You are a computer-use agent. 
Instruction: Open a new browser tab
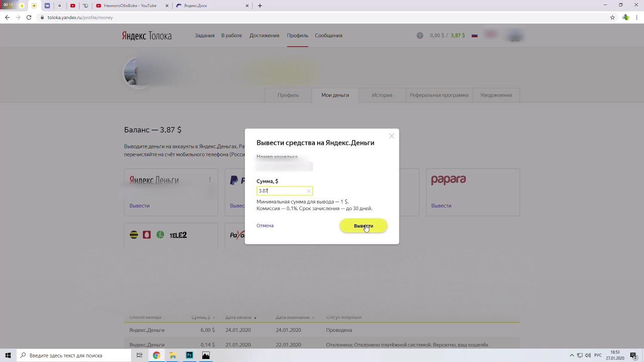(x=260, y=6)
